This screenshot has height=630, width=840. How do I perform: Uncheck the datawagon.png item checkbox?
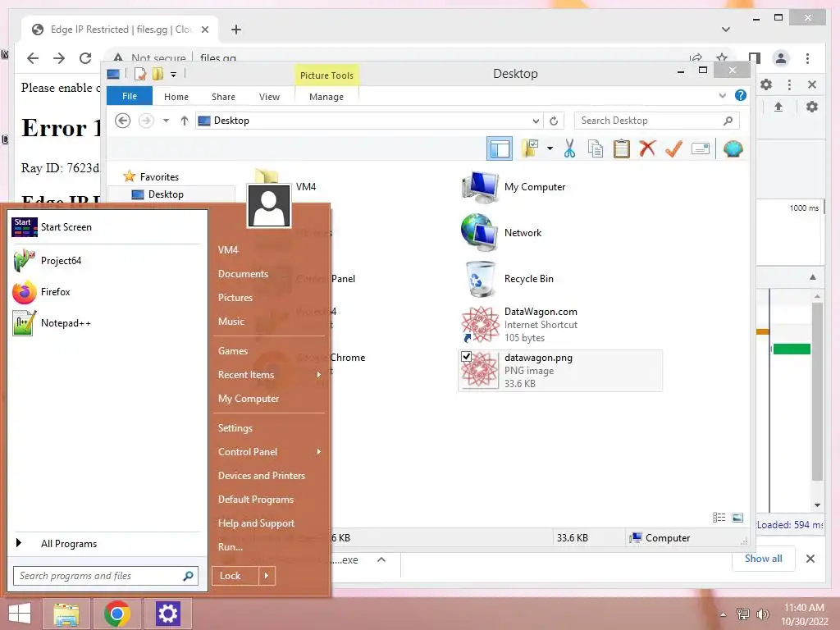pos(466,356)
